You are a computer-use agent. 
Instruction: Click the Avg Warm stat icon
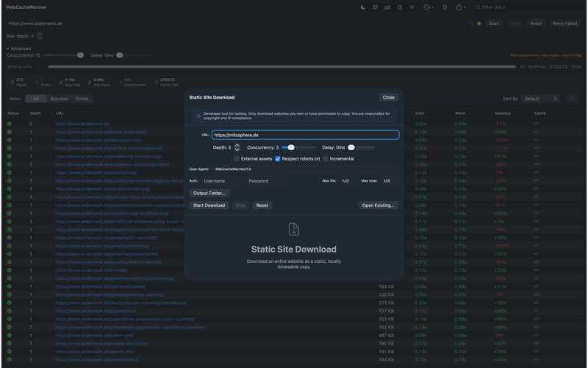coord(90,82)
